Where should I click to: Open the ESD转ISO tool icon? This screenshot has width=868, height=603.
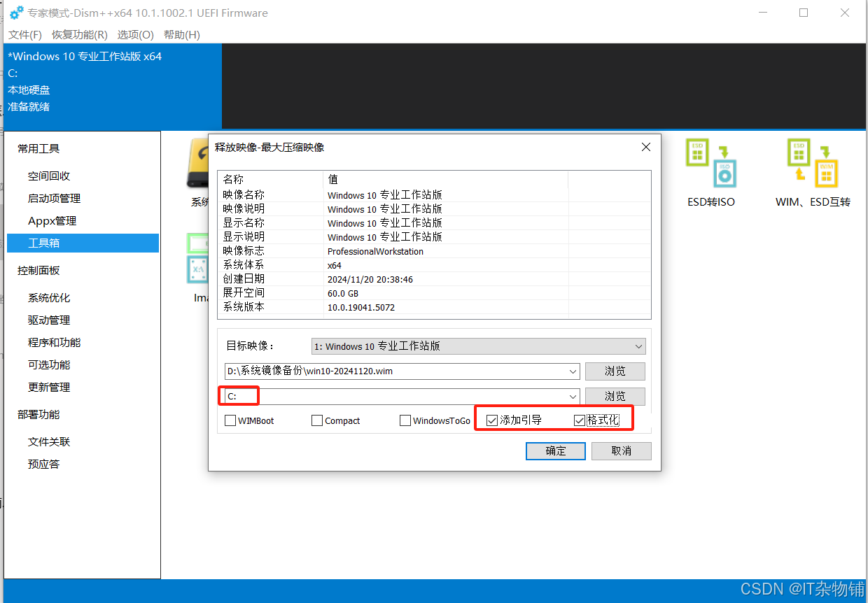[x=710, y=163]
